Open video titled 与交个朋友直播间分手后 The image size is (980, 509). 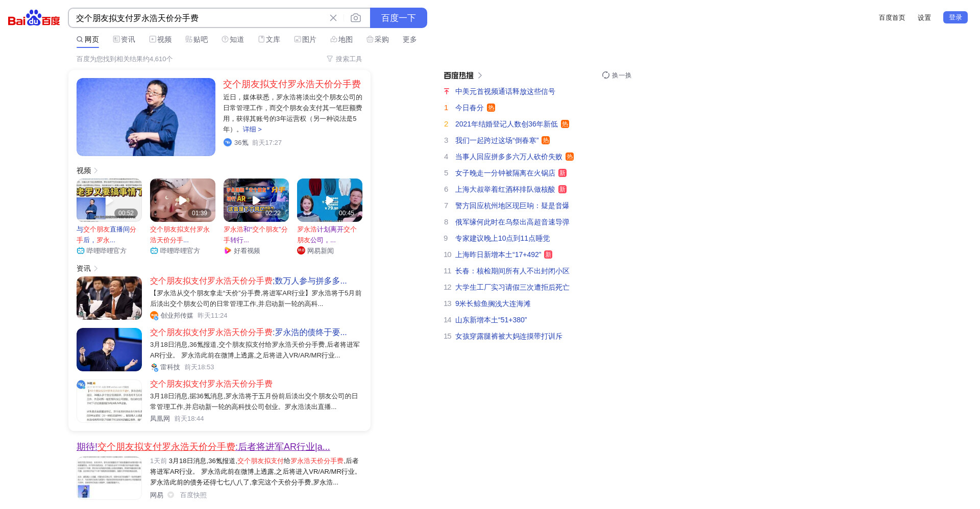click(x=106, y=235)
